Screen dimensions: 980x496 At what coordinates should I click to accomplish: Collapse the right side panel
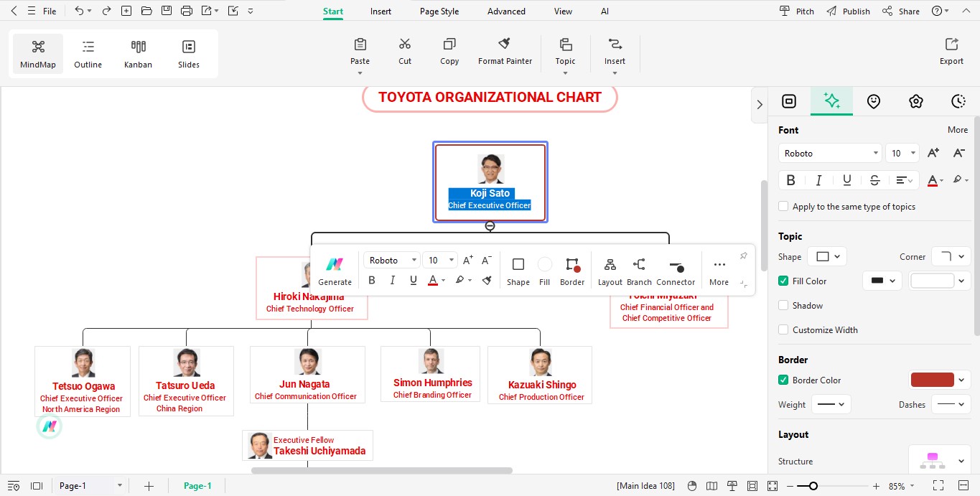click(x=759, y=105)
